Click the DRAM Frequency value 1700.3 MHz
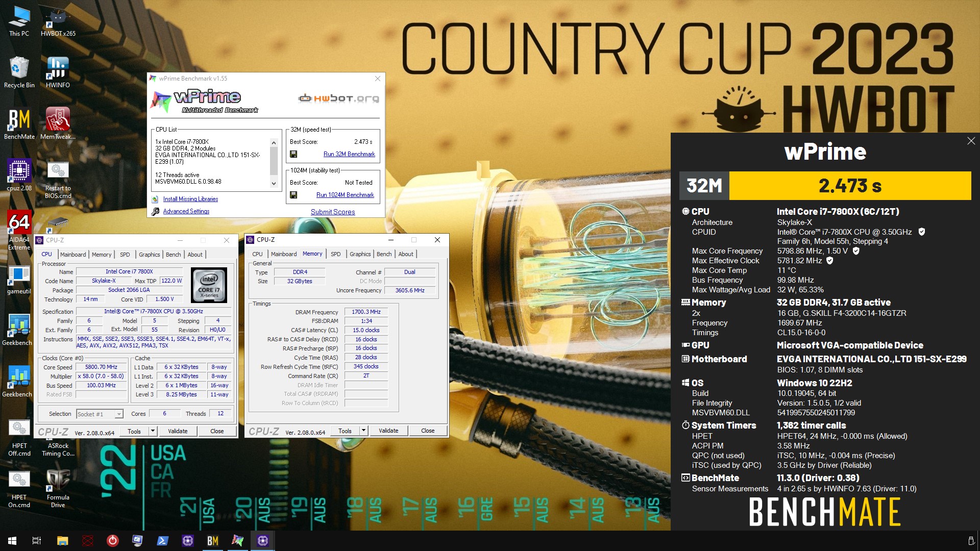The image size is (980, 551). [x=366, y=312]
